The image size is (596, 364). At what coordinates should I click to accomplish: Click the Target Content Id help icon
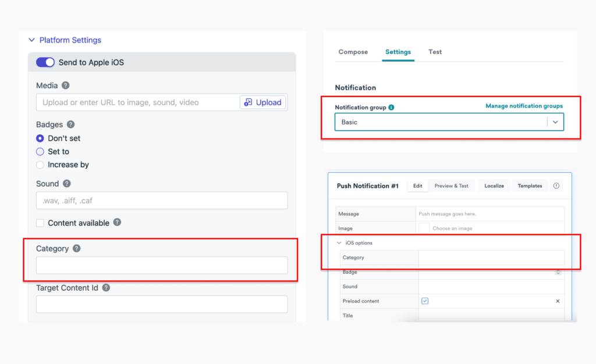pos(106,288)
